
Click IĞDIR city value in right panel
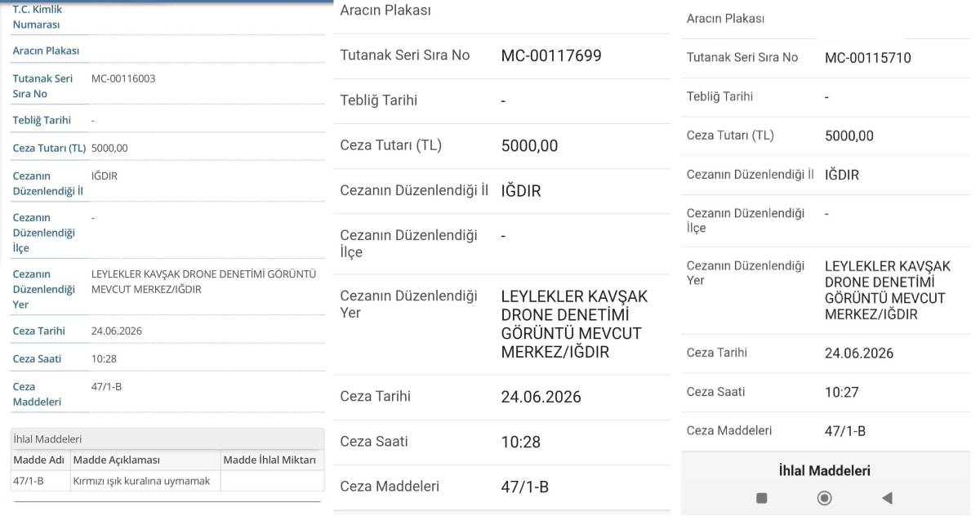[842, 175]
